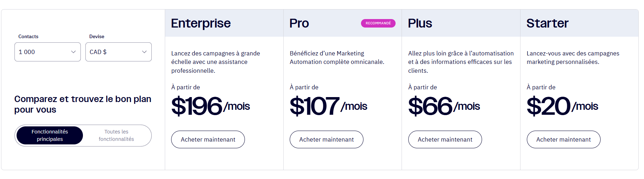Screen dimensions: 644x179
Task: Click the pink Recommandé badge
Action: [378, 23]
